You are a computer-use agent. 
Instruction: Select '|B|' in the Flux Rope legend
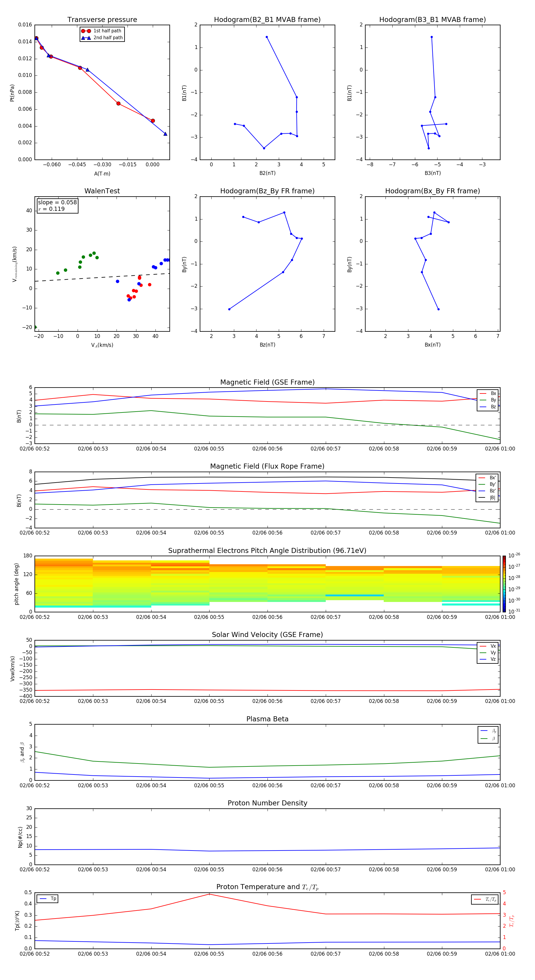(x=487, y=498)
